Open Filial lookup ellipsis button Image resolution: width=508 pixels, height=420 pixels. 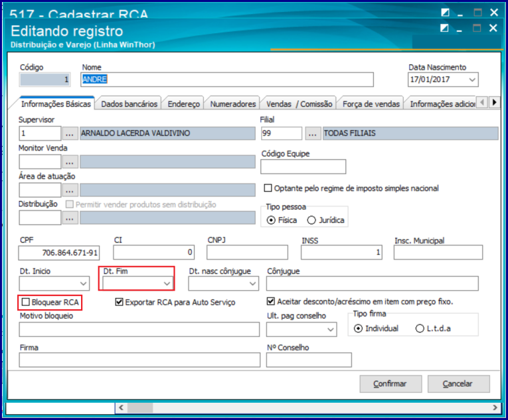click(x=313, y=133)
